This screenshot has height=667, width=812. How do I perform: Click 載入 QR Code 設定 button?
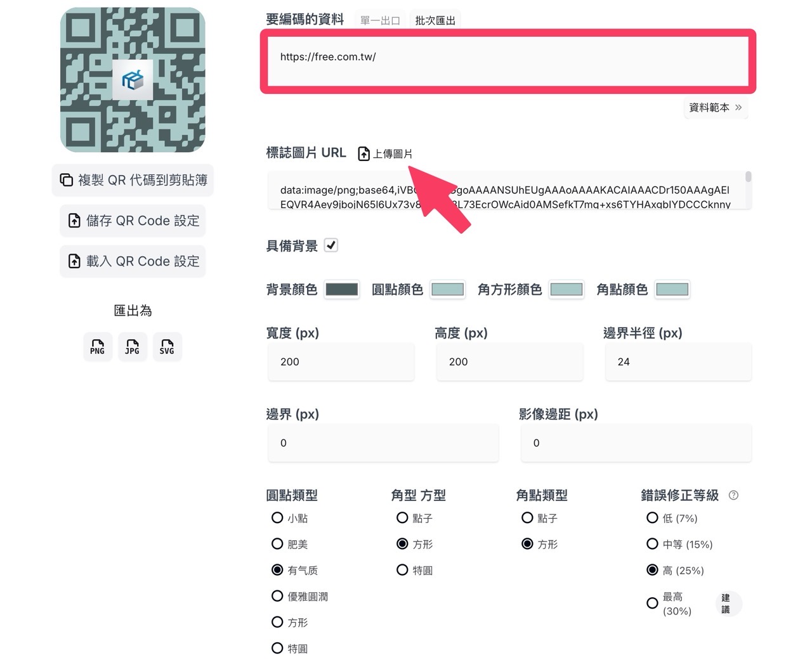133,261
